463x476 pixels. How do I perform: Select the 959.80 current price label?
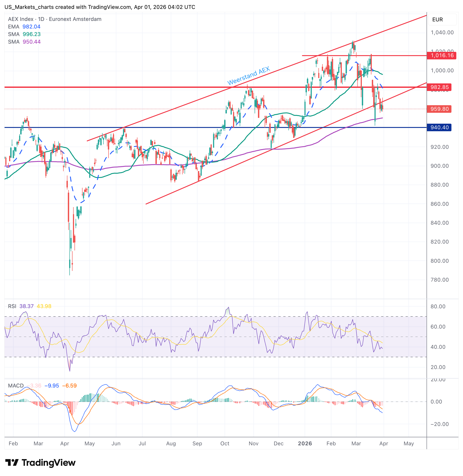(x=439, y=109)
